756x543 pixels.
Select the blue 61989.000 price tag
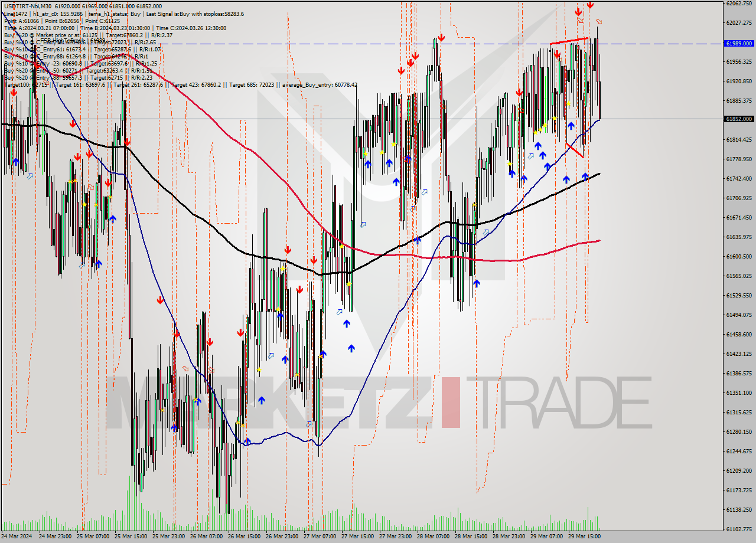(x=739, y=44)
